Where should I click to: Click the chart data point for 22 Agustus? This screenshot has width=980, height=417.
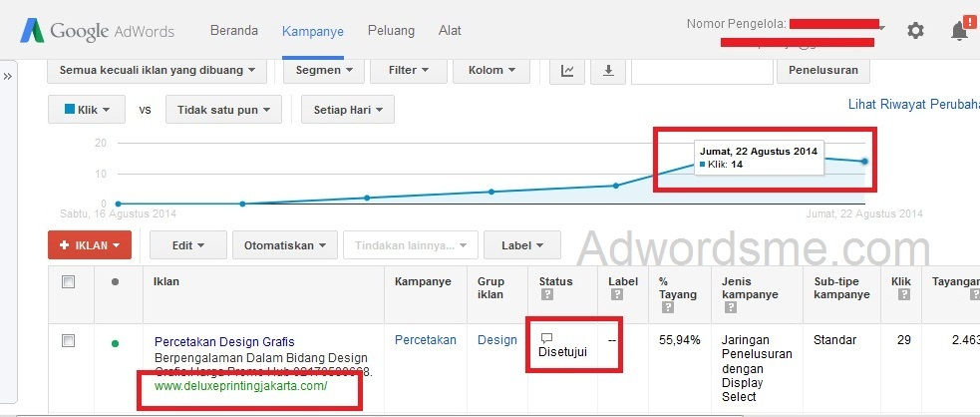coord(865,162)
